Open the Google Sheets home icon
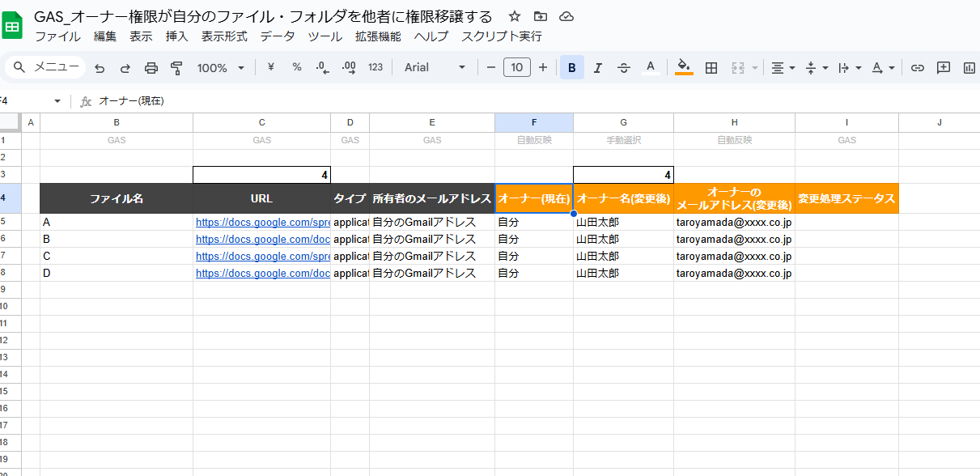The width and height of the screenshot is (980, 476). click(13, 26)
